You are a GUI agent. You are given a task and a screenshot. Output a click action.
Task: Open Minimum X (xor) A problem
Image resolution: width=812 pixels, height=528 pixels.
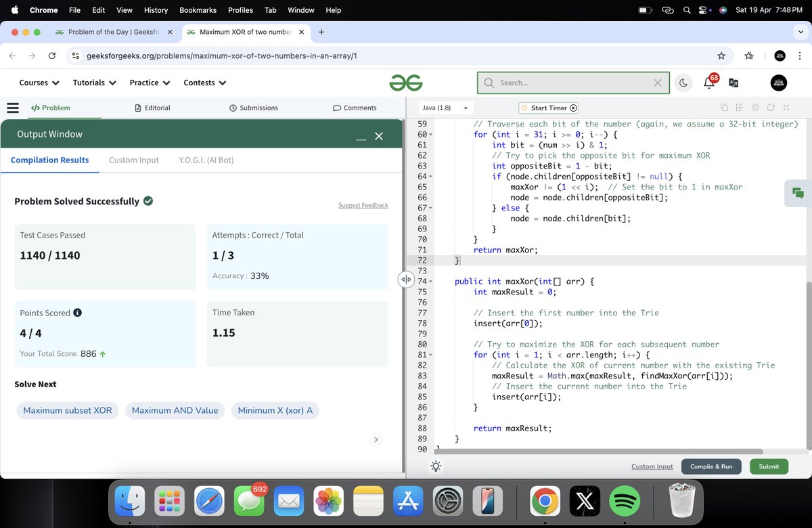point(275,410)
